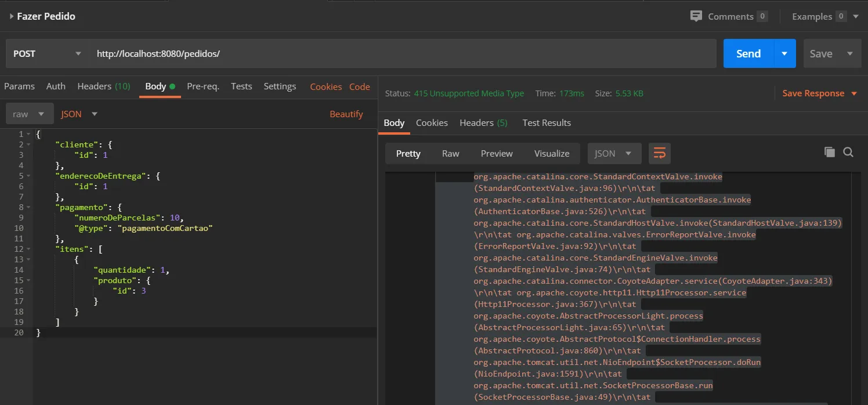Click the Comments speech bubble icon
868x405 pixels.
[x=696, y=16]
